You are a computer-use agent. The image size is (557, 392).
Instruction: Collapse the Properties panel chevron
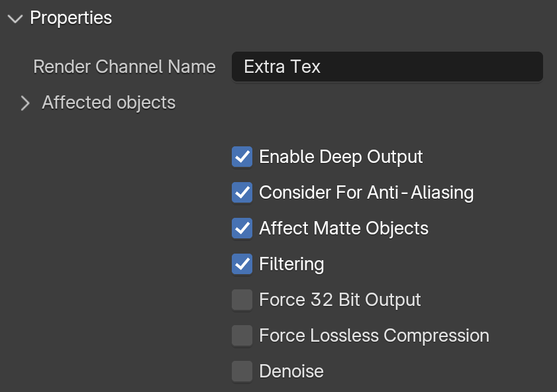15,19
